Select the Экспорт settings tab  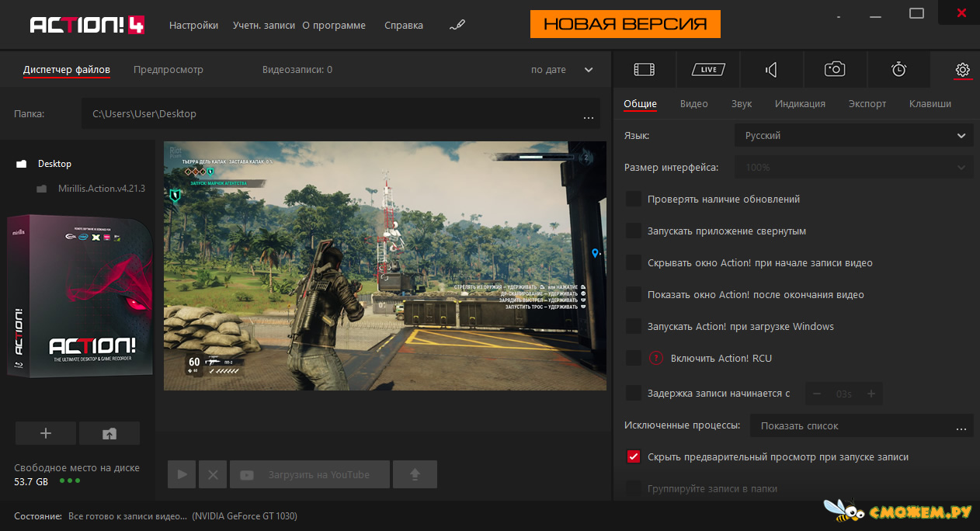867,103
